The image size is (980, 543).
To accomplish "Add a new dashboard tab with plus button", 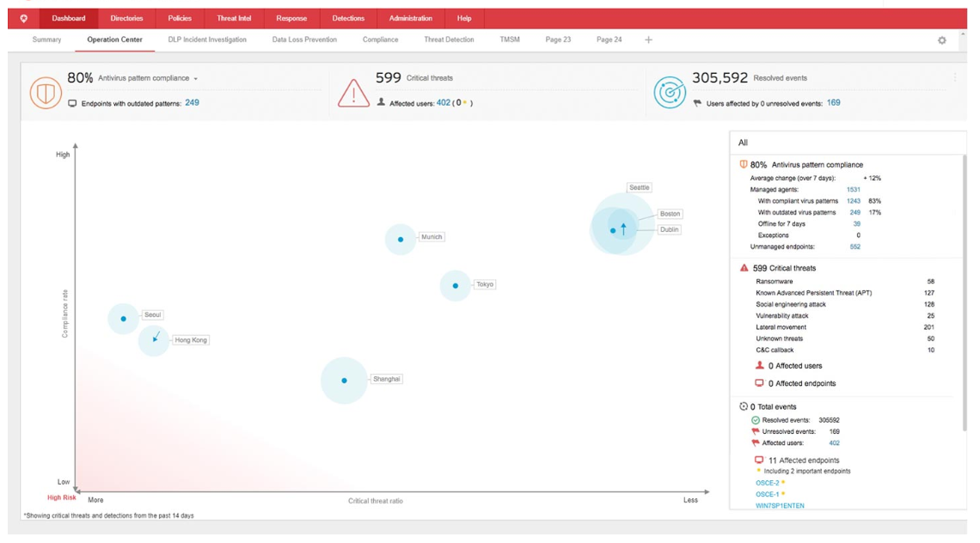I will [x=648, y=39].
